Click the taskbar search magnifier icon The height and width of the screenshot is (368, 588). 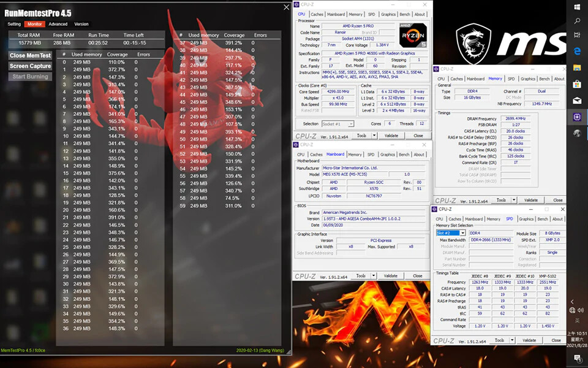(577, 21)
